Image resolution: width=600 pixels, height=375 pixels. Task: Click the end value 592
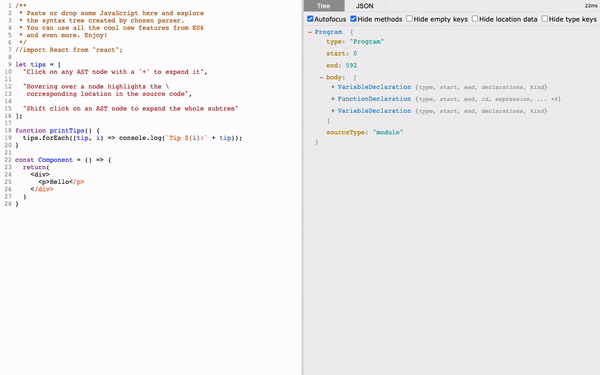(351, 65)
